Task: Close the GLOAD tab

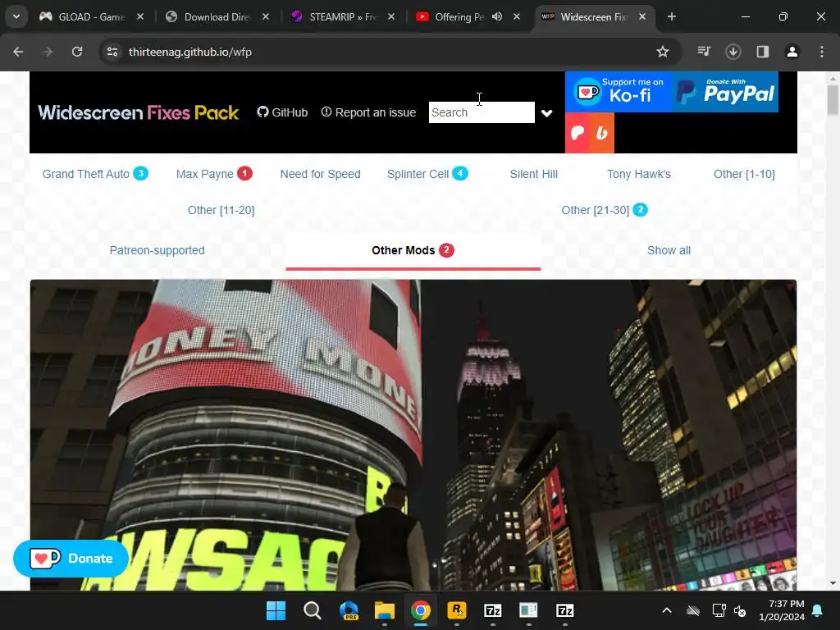Action: click(139, 16)
